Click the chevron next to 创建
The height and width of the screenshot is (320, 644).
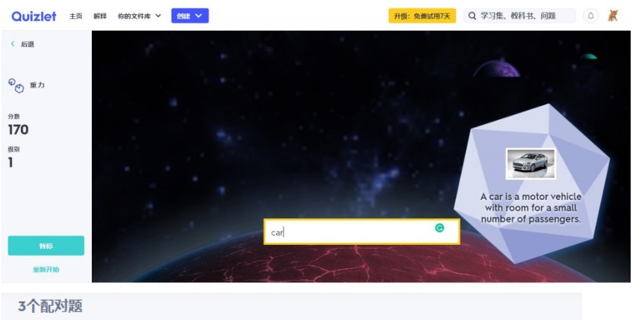tap(199, 15)
